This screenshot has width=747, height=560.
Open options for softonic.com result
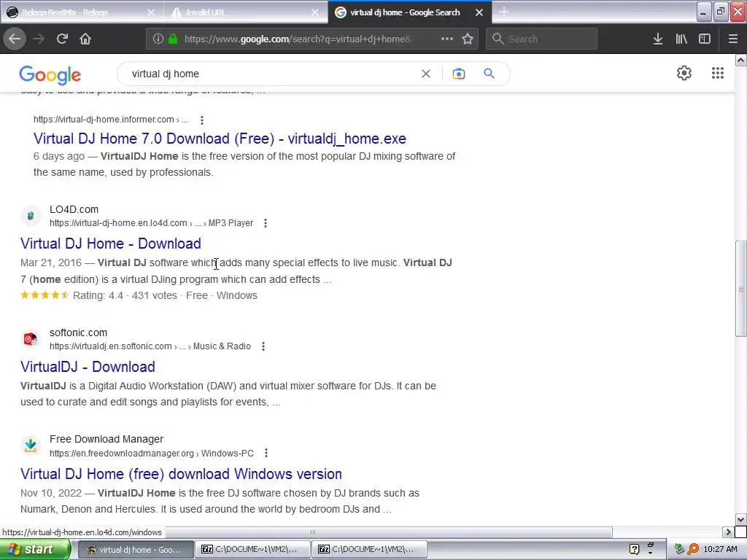pyautogui.click(x=263, y=346)
